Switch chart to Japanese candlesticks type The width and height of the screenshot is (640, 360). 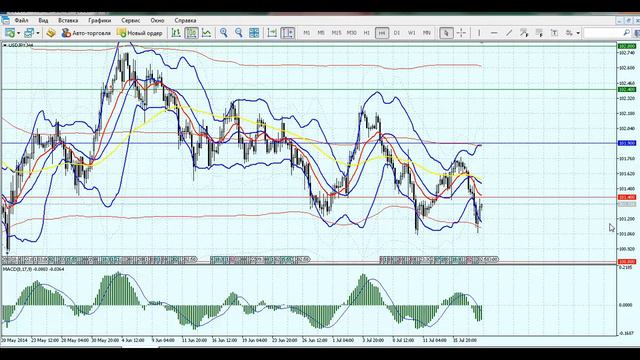[x=191, y=33]
